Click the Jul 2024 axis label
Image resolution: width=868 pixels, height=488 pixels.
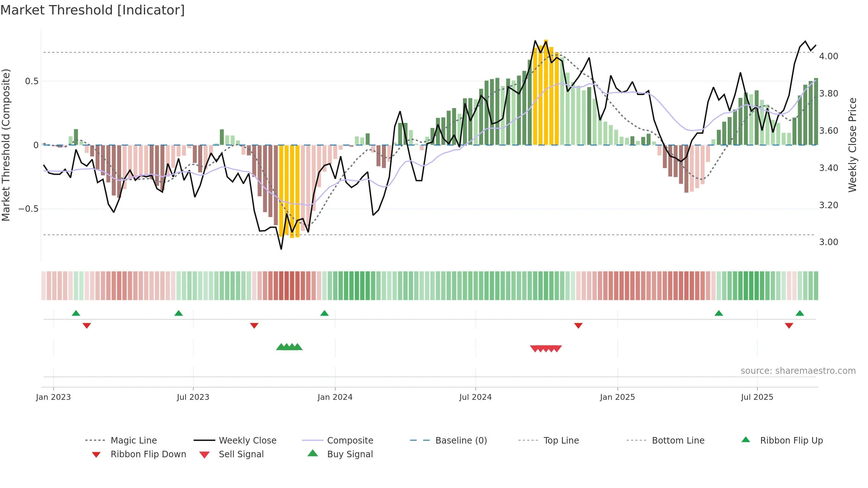tap(476, 397)
